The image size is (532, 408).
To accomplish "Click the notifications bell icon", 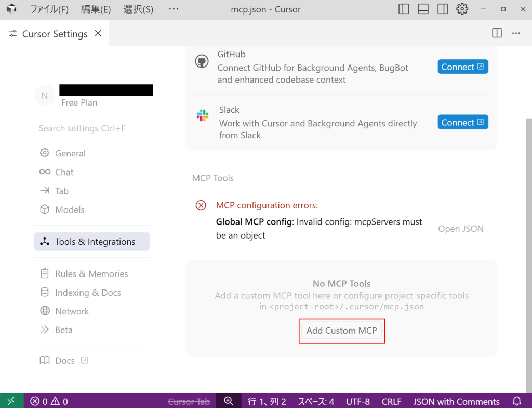I will pyautogui.click(x=517, y=401).
